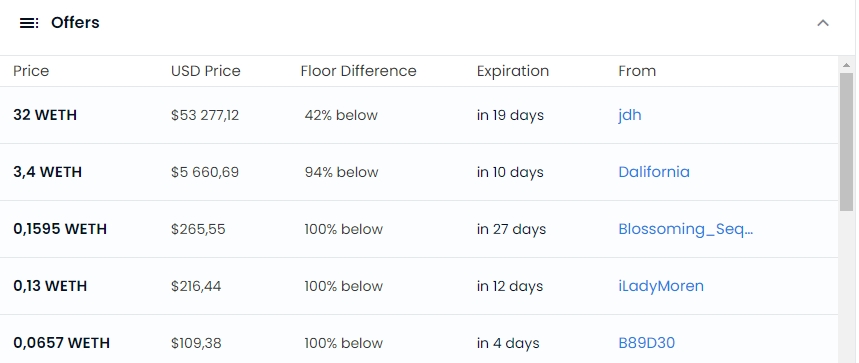This screenshot has height=363, width=859.
Task: Select the 0,1595 WETH offer price
Action: pyautogui.click(x=60, y=229)
